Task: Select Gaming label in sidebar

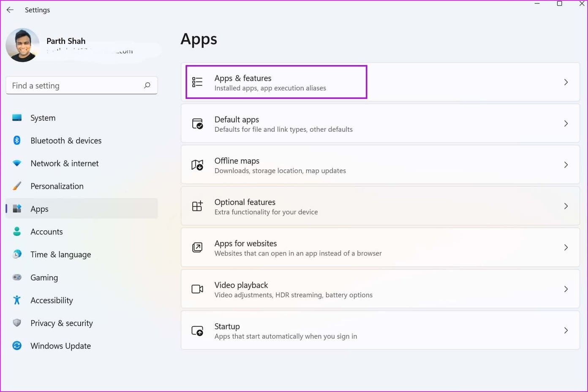Action: point(44,278)
